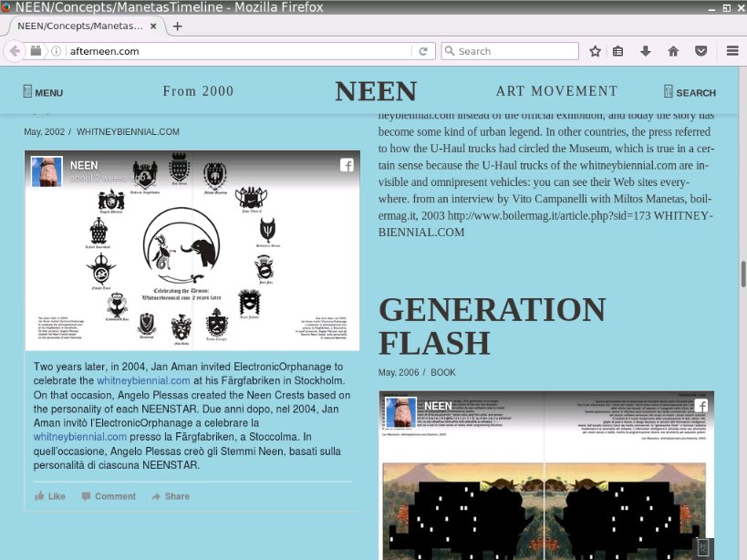Follow the first whitneybiennial.com link in the caption
The height and width of the screenshot is (560, 747).
tap(143, 380)
